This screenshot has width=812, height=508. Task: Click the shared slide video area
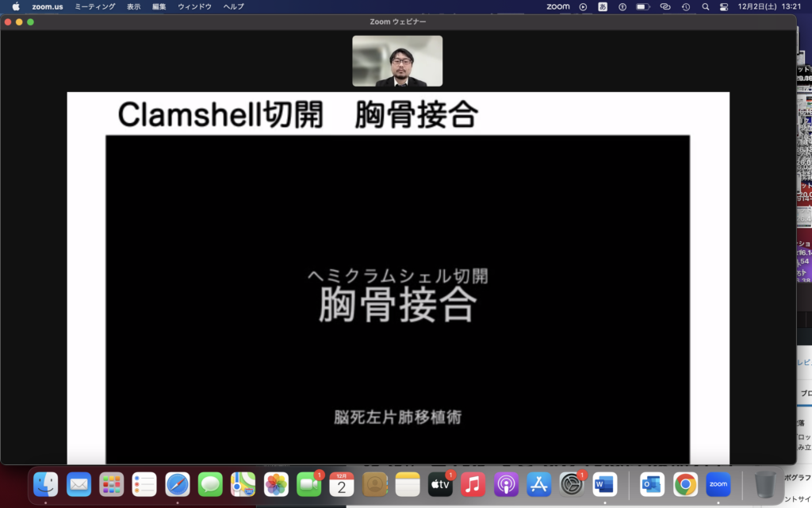(x=397, y=298)
